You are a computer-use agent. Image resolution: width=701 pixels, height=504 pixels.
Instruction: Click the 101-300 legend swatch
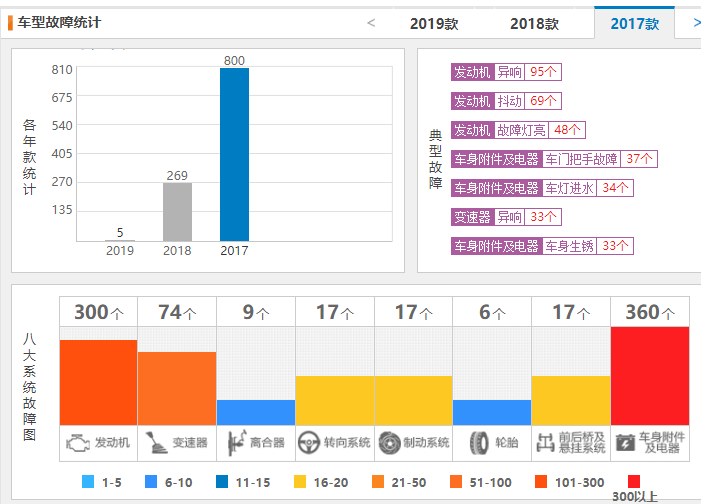pos(541,482)
